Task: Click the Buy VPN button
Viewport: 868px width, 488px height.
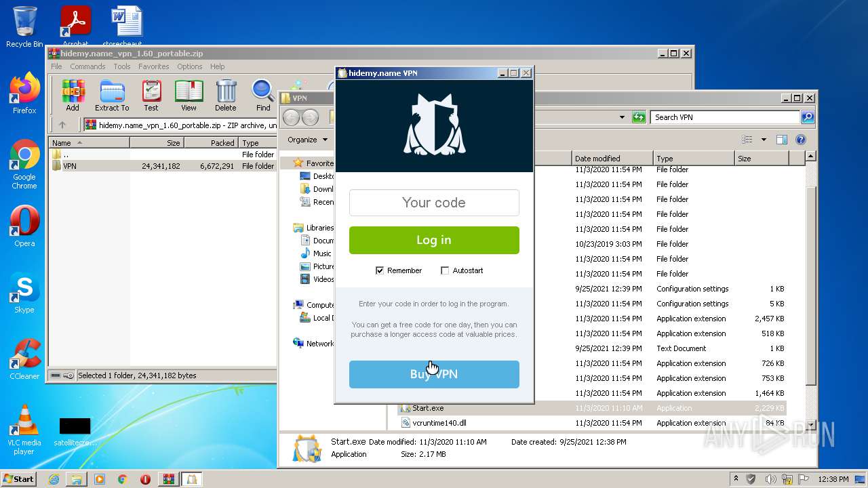Action: tap(434, 374)
